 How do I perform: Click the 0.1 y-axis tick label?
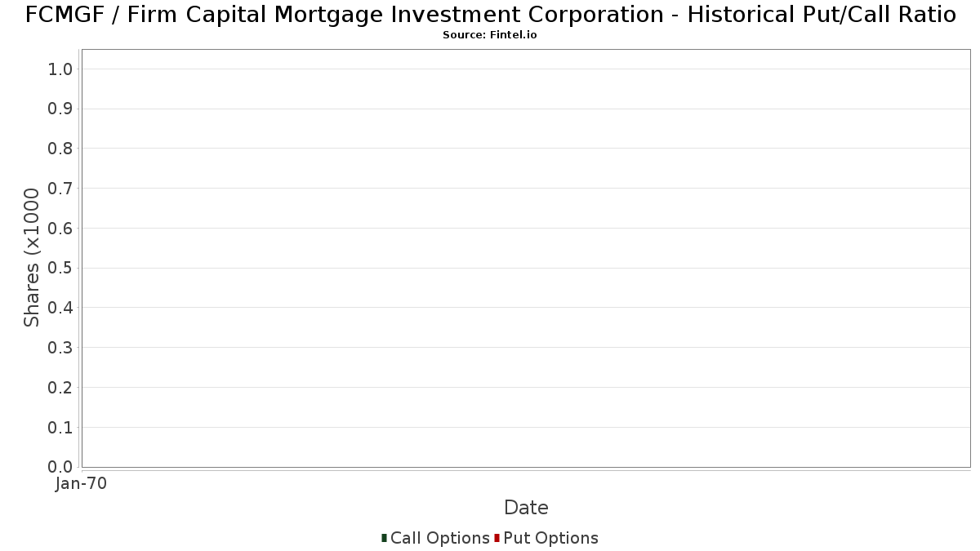[60, 428]
